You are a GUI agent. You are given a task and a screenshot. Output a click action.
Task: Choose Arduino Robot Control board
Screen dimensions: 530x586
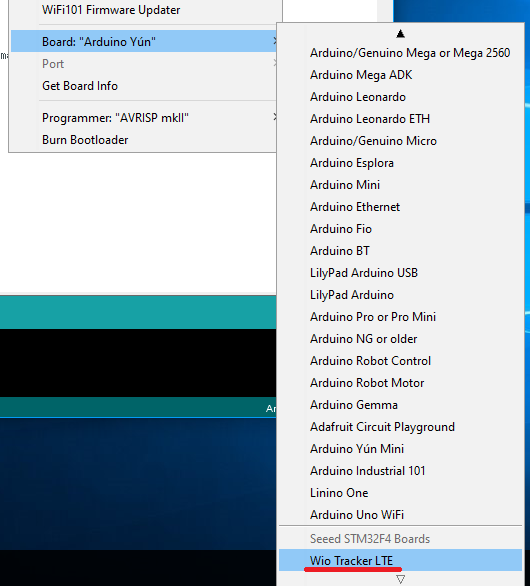click(x=400, y=361)
